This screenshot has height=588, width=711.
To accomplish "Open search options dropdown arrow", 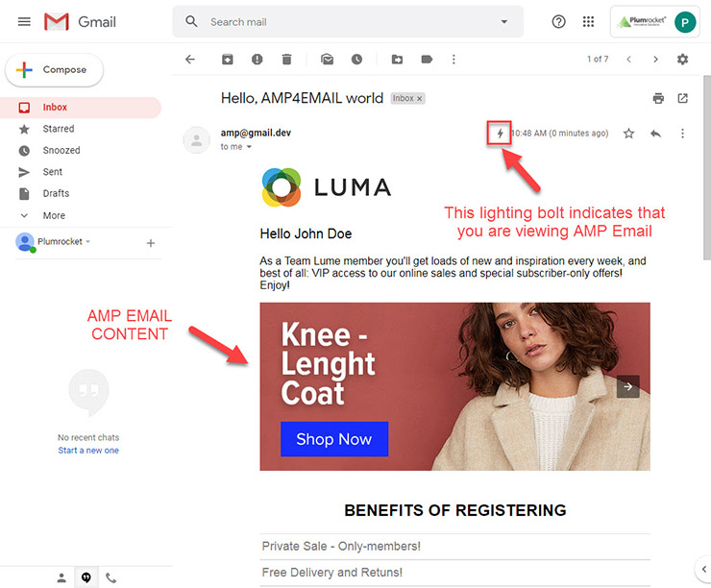I will [x=503, y=22].
